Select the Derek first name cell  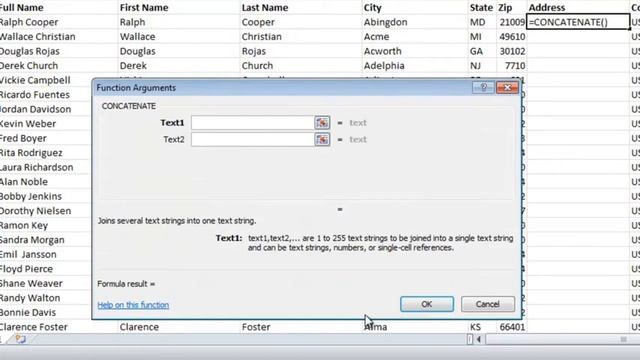[x=179, y=66]
